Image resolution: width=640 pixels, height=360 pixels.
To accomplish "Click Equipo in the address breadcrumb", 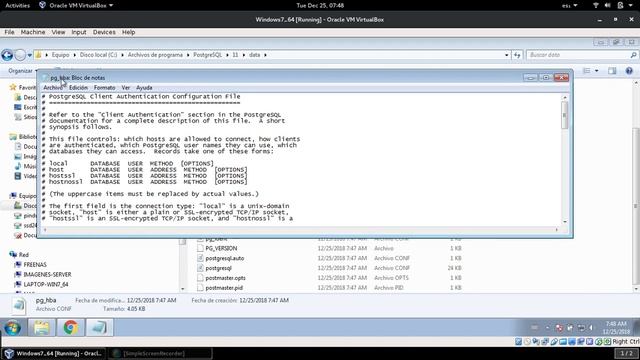I will click(60, 55).
